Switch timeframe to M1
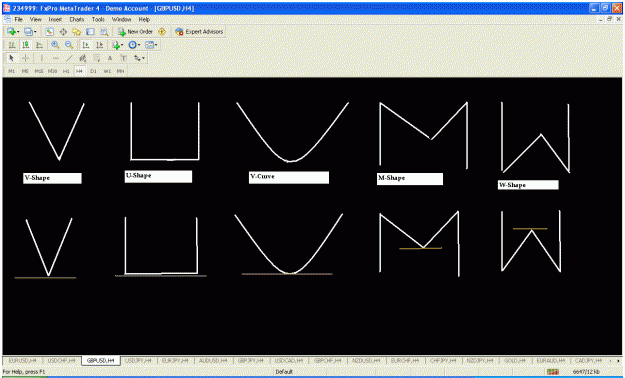The width and height of the screenshot is (625, 378). point(12,71)
